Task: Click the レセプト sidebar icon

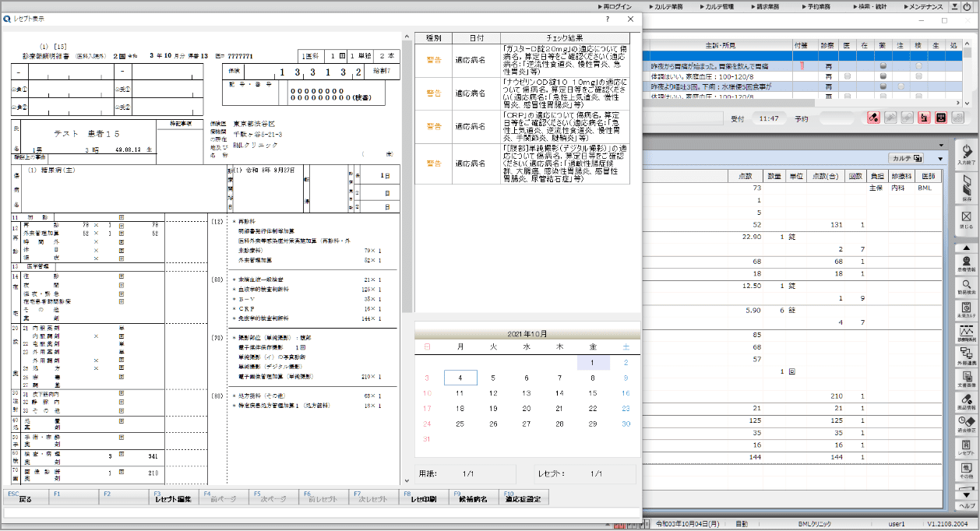Action: (967, 447)
